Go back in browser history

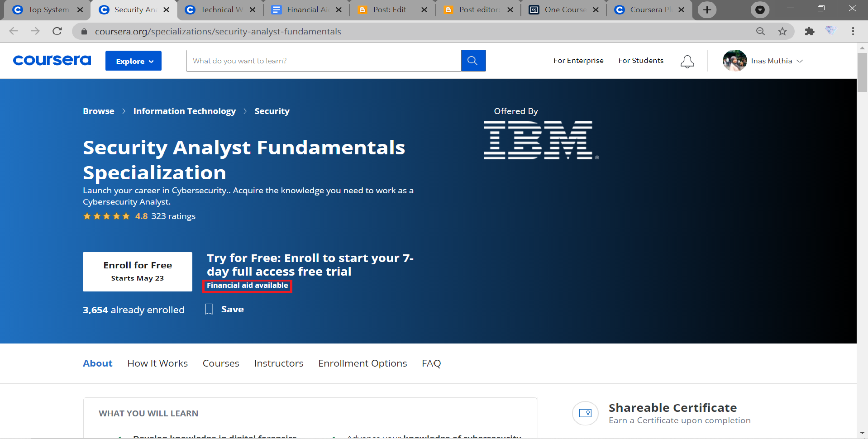pos(14,31)
